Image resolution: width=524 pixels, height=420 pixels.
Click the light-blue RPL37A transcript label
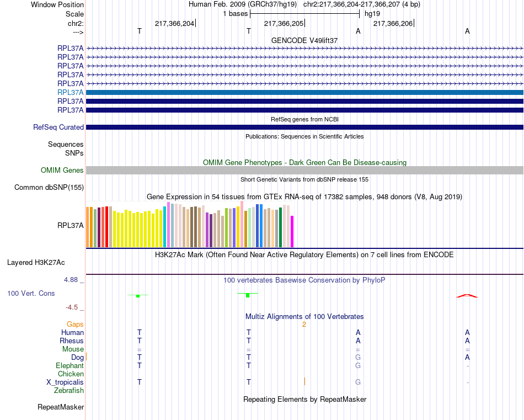70,92
